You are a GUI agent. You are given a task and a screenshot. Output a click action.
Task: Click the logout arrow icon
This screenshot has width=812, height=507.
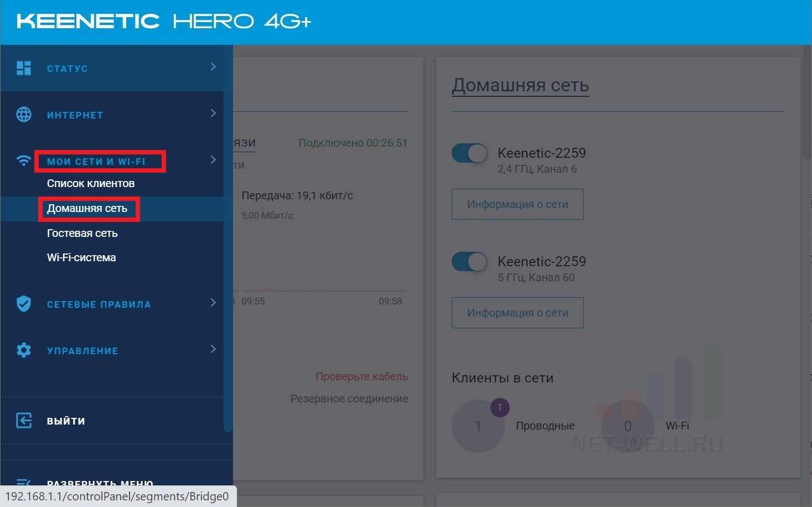pos(24,421)
